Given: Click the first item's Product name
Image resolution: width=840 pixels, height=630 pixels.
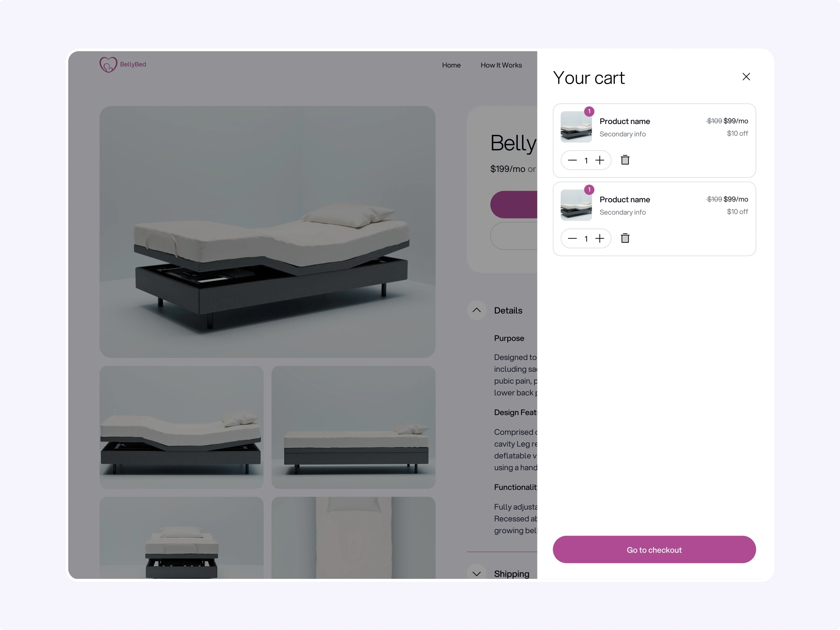Looking at the screenshot, I should (625, 121).
